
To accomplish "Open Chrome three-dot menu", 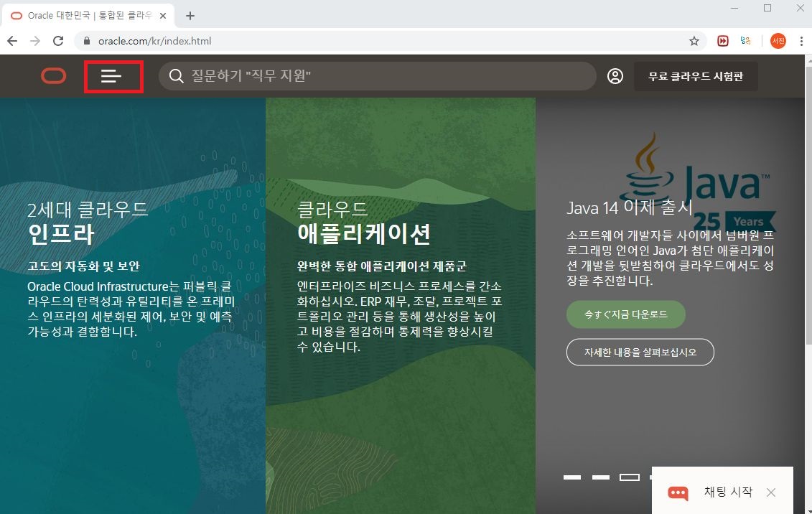I will coord(801,41).
